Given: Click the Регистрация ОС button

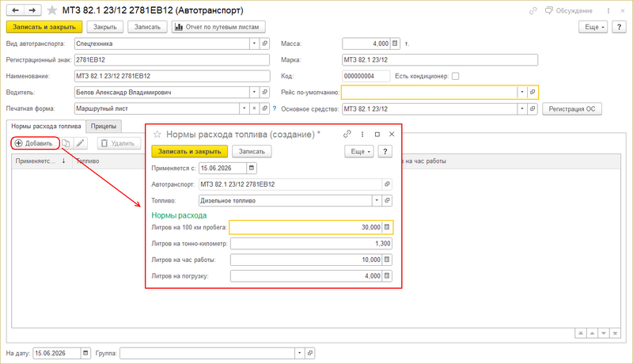Looking at the screenshot, I should click(571, 109).
